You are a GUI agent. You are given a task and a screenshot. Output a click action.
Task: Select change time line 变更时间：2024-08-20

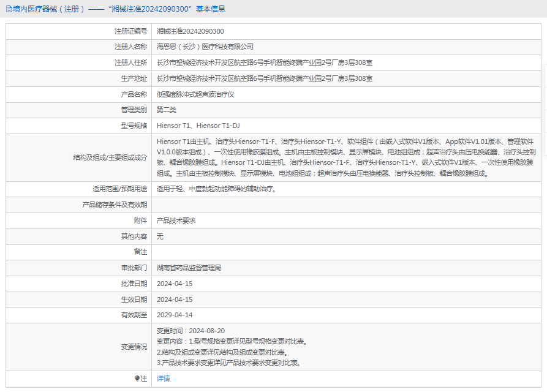click(x=191, y=331)
